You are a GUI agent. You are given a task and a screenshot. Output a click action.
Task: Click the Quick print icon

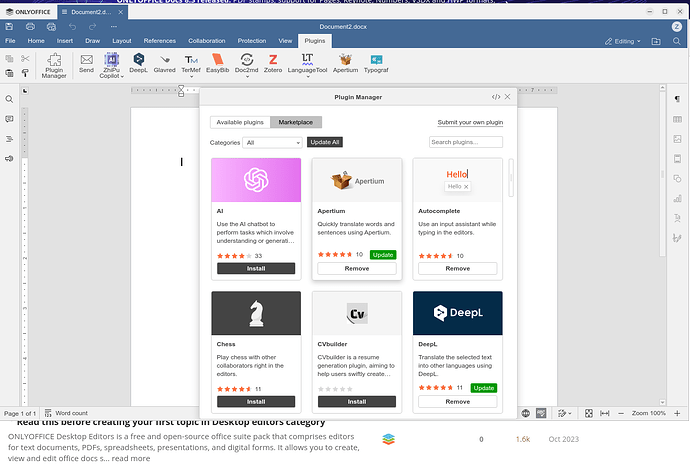[x=51, y=27]
